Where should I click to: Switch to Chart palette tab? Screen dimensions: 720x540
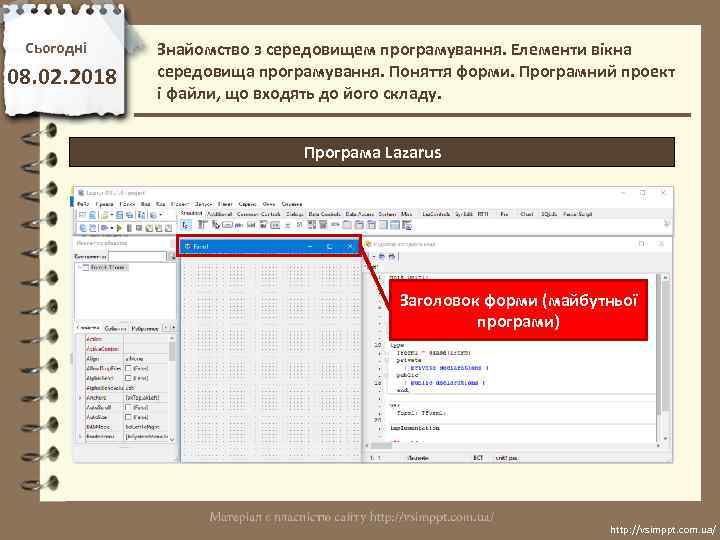(x=526, y=214)
